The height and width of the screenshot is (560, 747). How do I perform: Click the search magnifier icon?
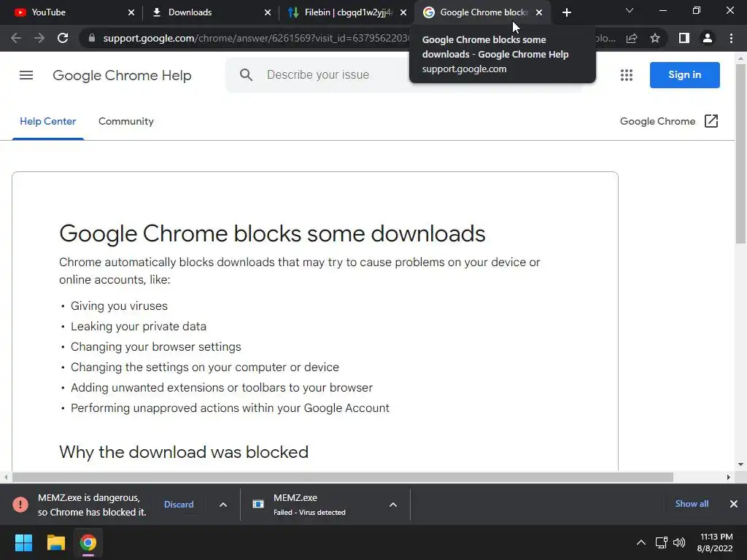[x=246, y=75]
